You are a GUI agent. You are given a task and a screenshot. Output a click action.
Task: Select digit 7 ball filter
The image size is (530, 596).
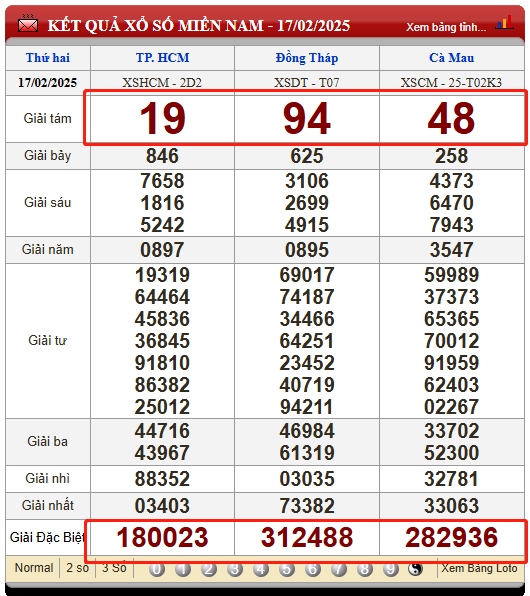tap(339, 569)
